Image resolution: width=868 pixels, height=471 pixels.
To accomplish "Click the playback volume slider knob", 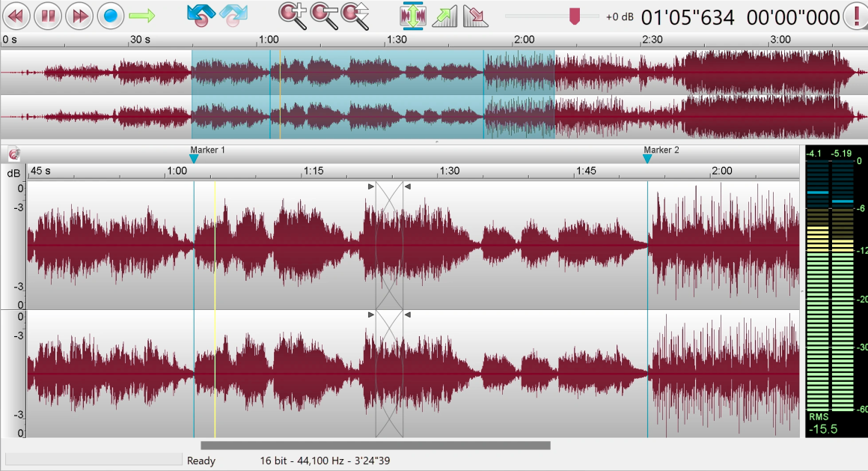I will coord(575,16).
